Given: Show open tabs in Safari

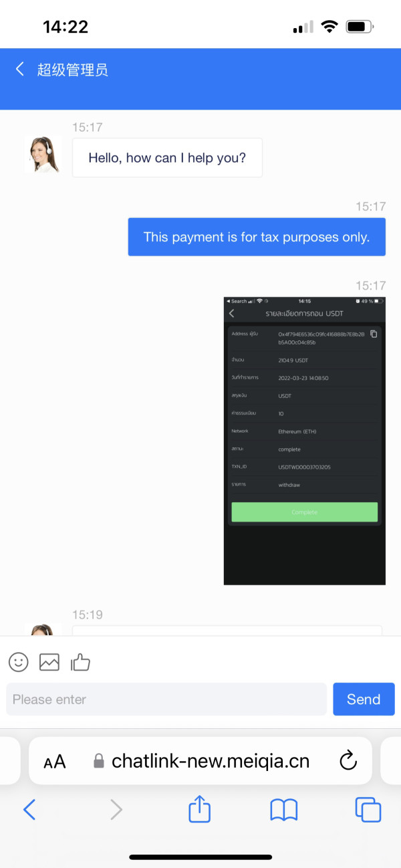Looking at the screenshot, I should tap(368, 810).
